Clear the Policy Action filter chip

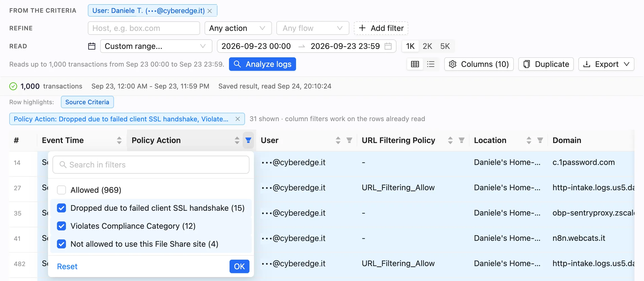238,119
